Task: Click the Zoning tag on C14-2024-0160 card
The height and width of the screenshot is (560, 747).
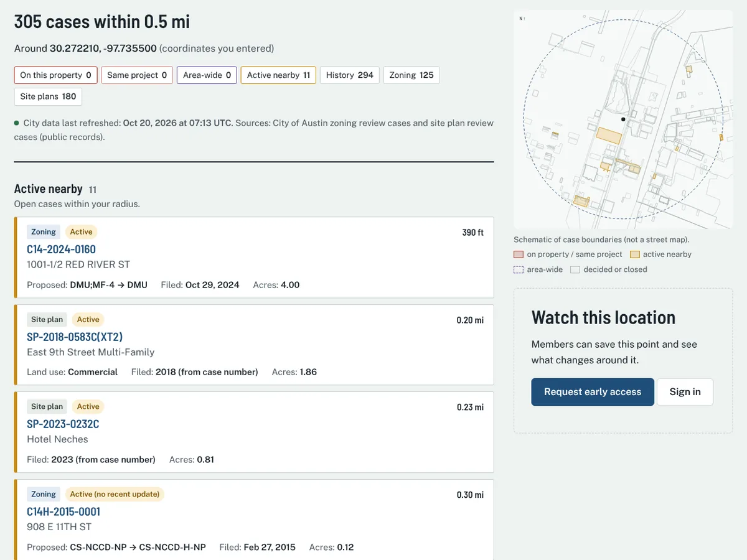Action: [x=44, y=232]
